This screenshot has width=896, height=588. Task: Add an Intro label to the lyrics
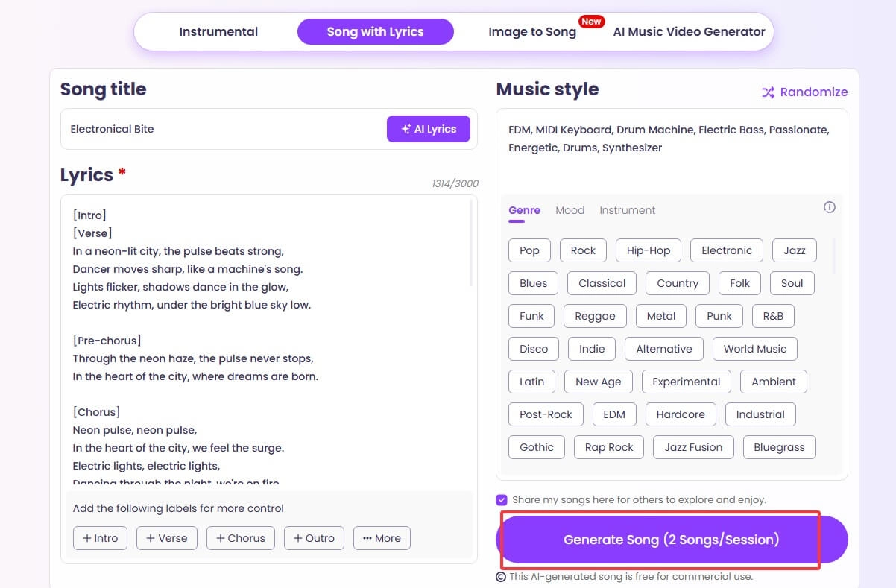[x=100, y=537]
